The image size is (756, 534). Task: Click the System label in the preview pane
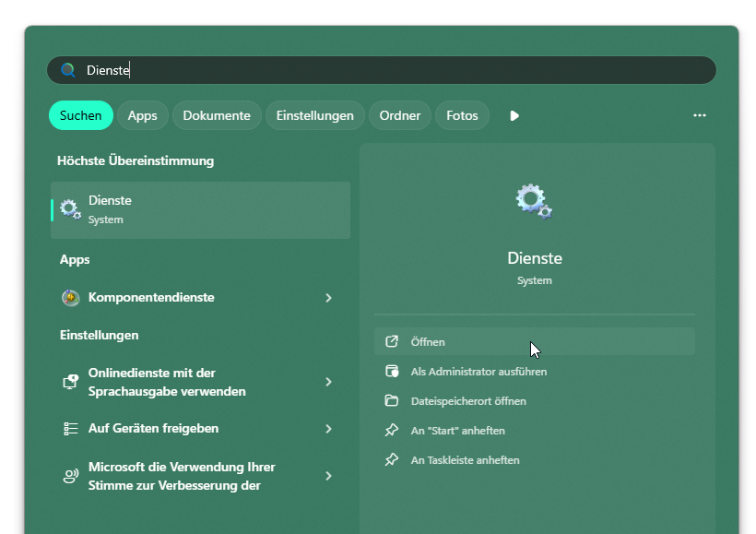click(535, 280)
